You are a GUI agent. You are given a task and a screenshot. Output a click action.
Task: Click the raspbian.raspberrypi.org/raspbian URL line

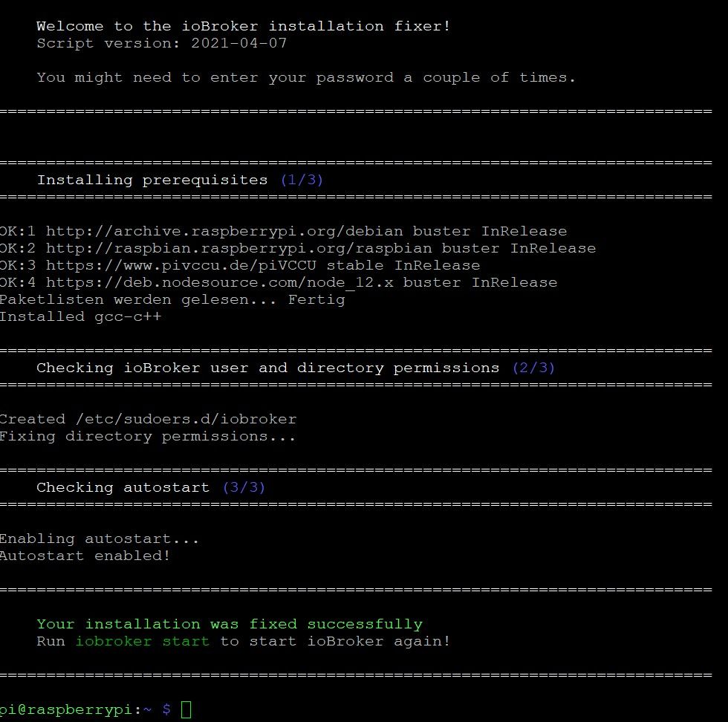click(298, 248)
